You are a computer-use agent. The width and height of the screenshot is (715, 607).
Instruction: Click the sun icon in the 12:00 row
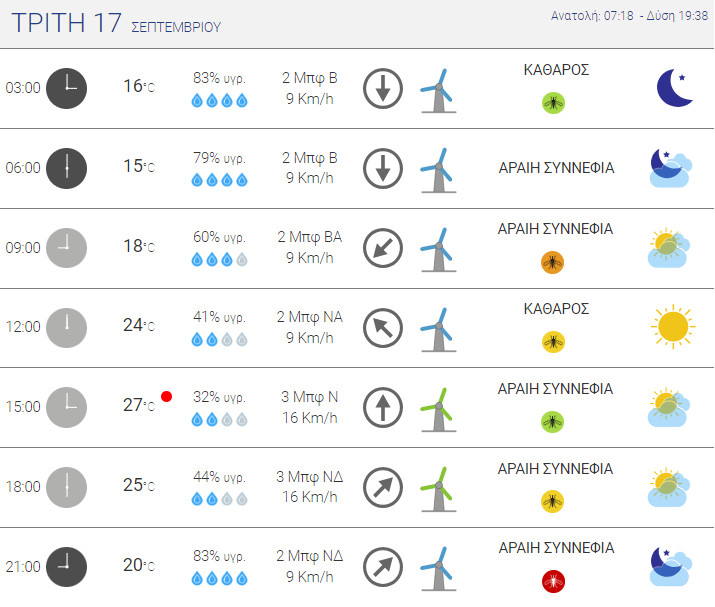(673, 327)
